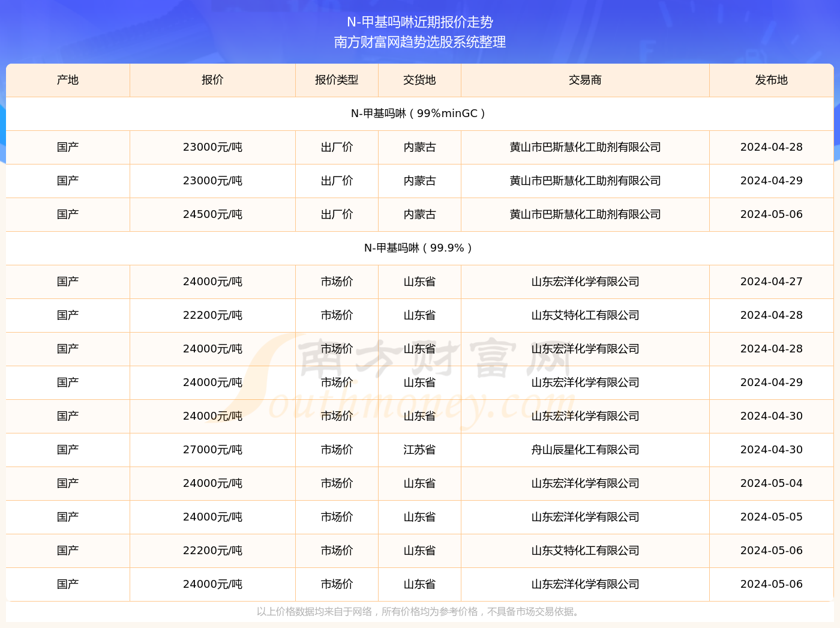
Task: Select 黄山市巴斯慧化工助剂有限公司 in the 2024-05-06 row
Action: pos(585,214)
